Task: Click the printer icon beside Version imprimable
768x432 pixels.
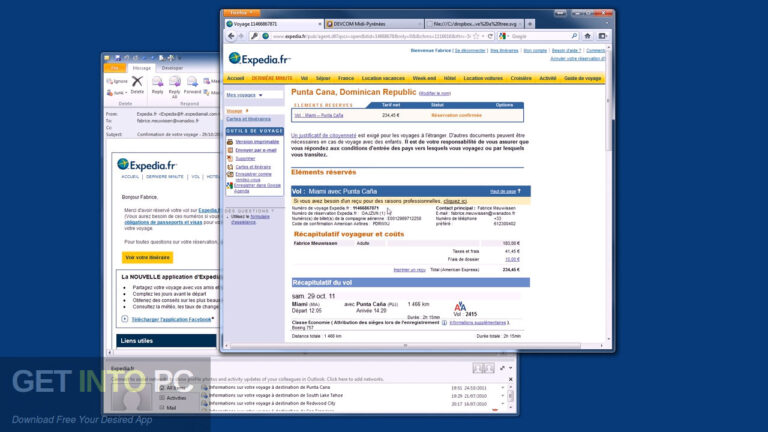Action: point(230,142)
